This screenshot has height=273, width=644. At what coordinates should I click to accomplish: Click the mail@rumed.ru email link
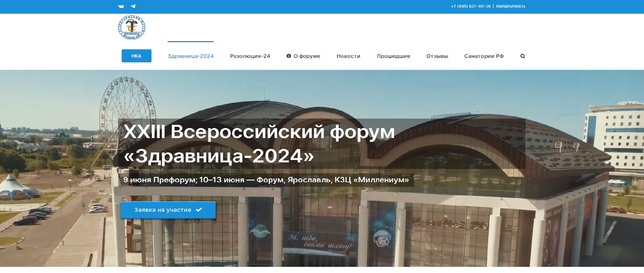pyautogui.click(x=510, y=6)
